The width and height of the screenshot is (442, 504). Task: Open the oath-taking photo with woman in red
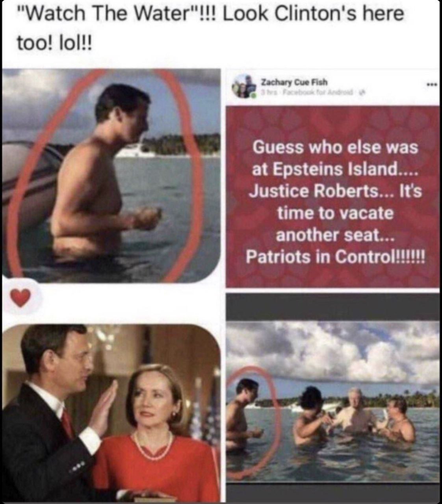(x=111, y=413)
